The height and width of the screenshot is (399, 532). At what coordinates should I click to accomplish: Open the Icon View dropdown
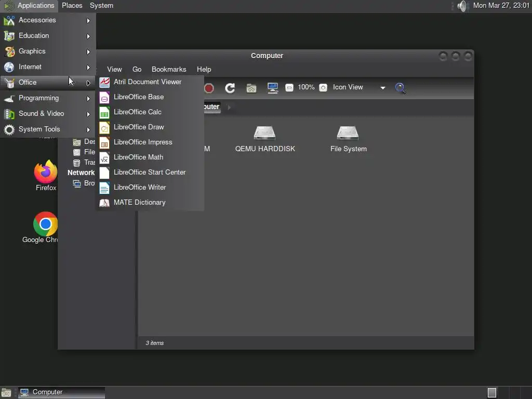point(360,87)
